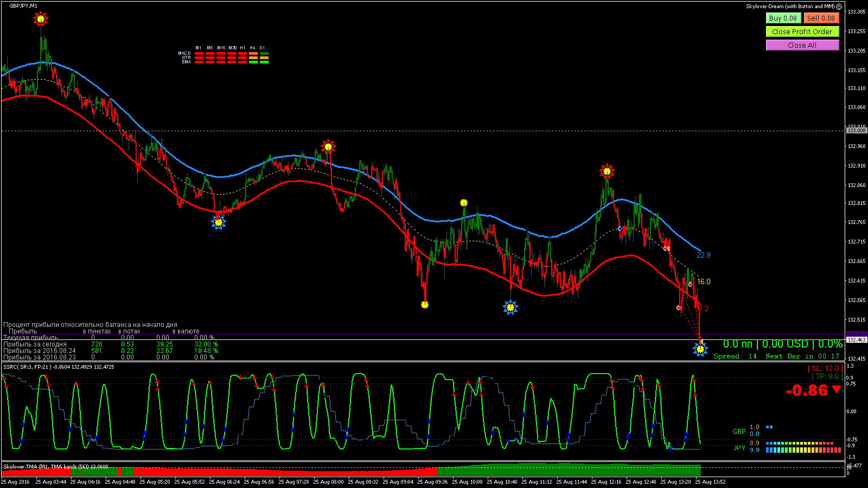Click the blue-ringed star at the 10:40 low
868x488 pixels.
[x=510, y=308]
